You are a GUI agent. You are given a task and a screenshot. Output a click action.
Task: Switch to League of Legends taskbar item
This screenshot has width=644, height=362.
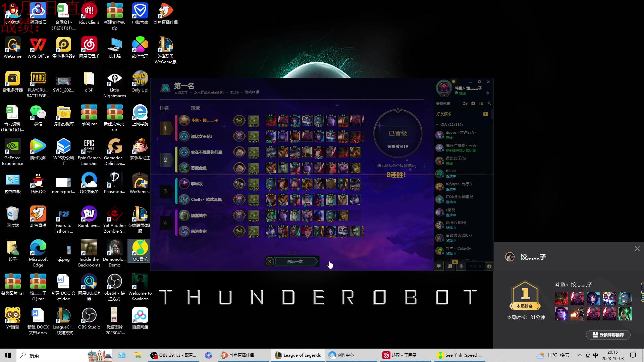click(x=298, y=355)
